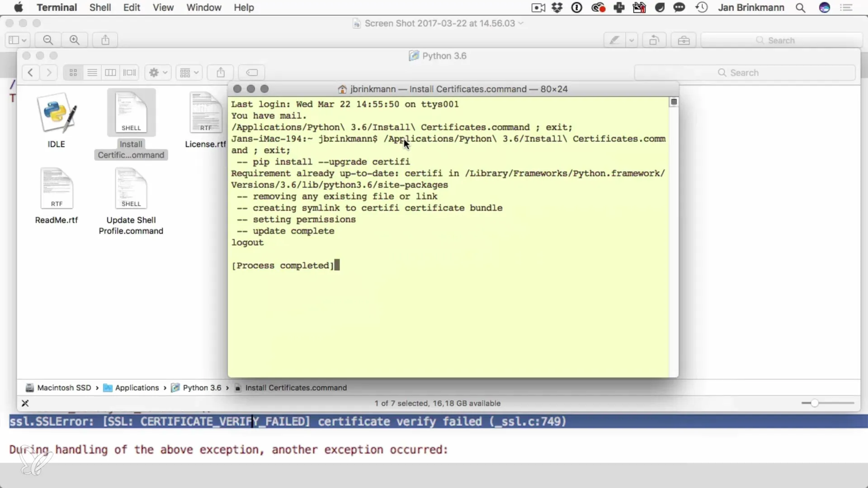Viewport: 868px width, 488px height.
Task: Go forward in Finder window
Action: 49,72
